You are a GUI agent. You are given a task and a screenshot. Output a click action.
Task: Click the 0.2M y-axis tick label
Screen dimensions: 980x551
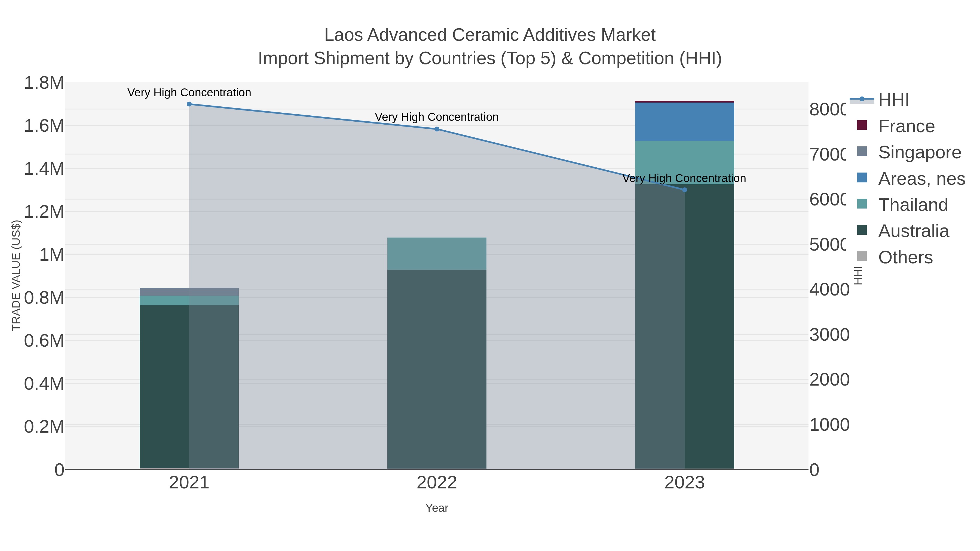pos(44,427)
